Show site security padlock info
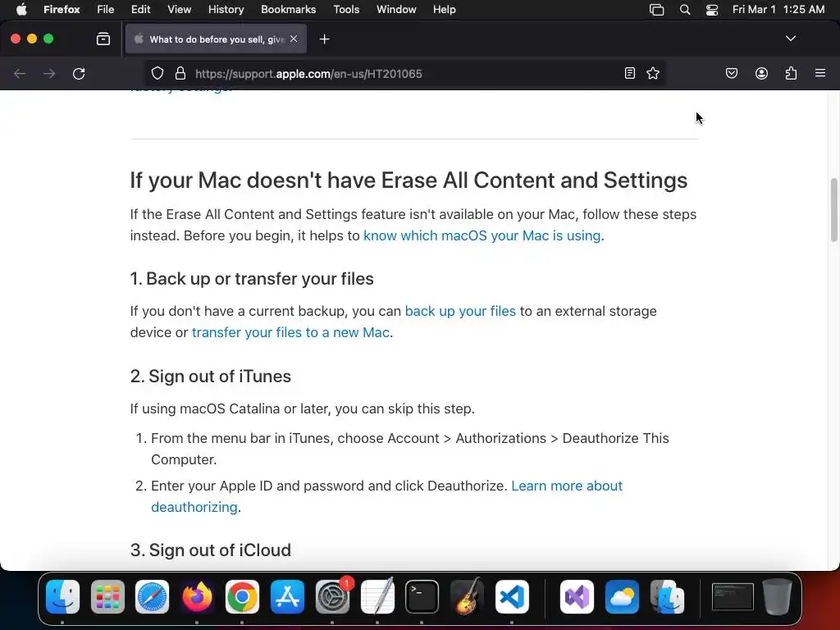 (x=180, y=73)
